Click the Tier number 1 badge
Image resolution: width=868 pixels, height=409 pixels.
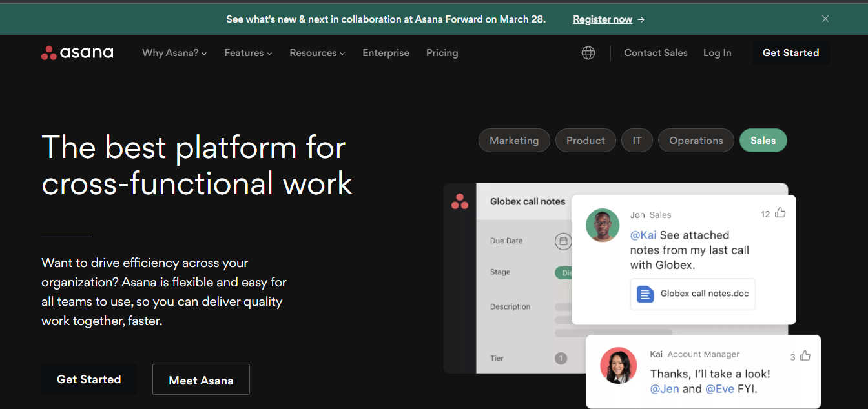point(561,358)
